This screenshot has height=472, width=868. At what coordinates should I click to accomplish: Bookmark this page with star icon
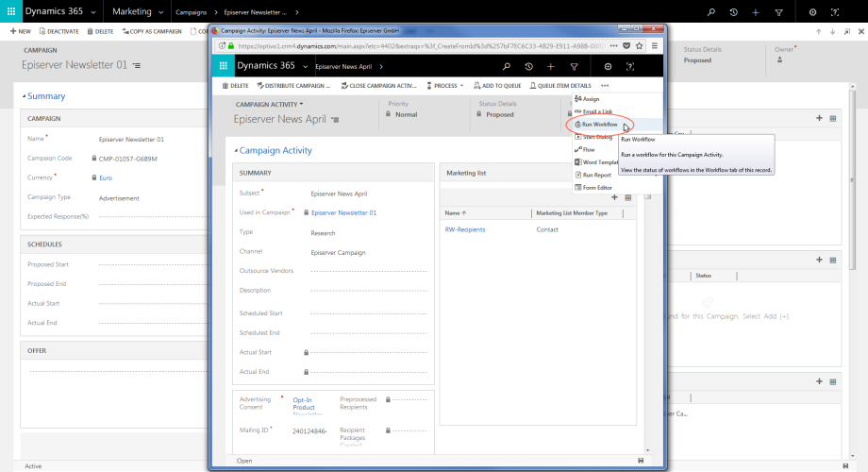(640, 46)
